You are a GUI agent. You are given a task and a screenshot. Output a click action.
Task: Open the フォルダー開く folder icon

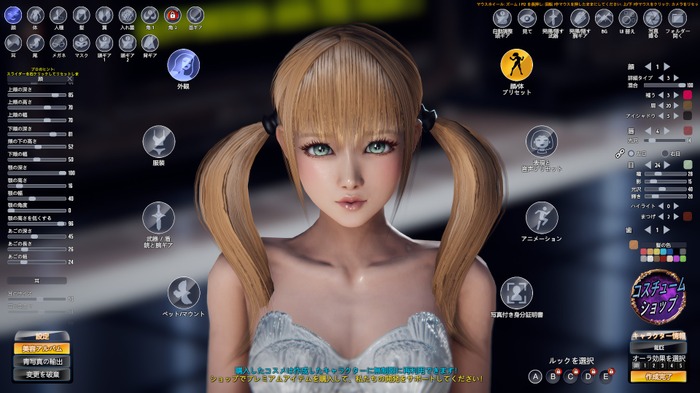pos(677,18)
